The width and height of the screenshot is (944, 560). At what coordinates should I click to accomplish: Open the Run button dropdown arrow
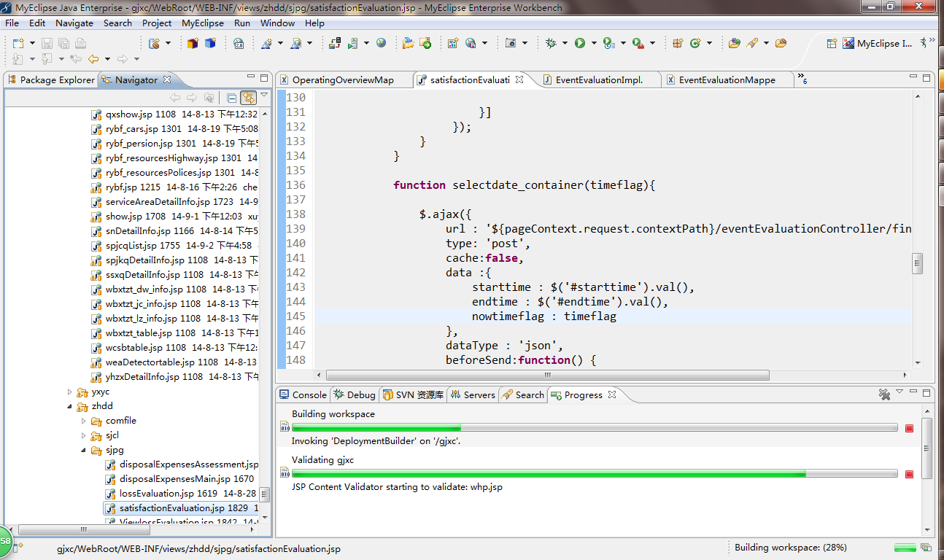point(592,44)
